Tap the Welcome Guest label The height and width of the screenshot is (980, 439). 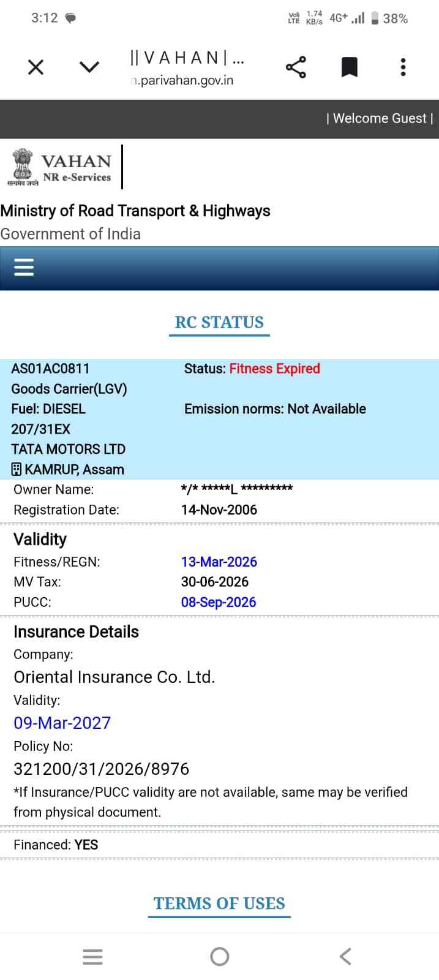[x=380, y=118]
